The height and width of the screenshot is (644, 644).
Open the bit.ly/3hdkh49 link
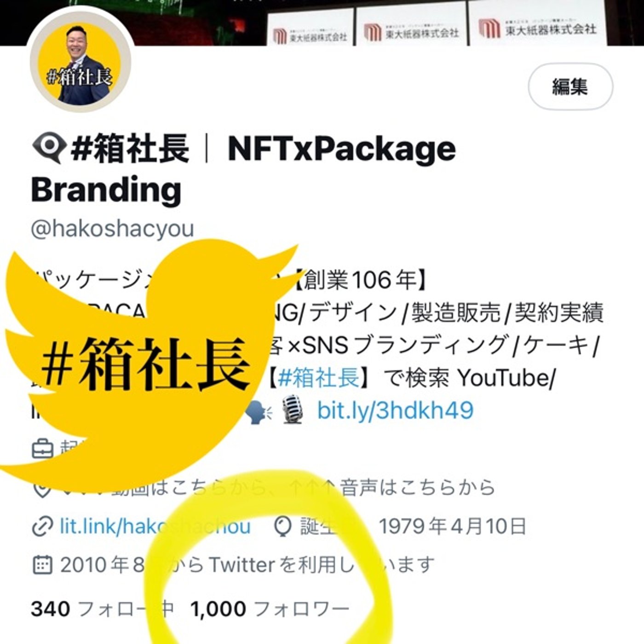(x=395, y=410)
